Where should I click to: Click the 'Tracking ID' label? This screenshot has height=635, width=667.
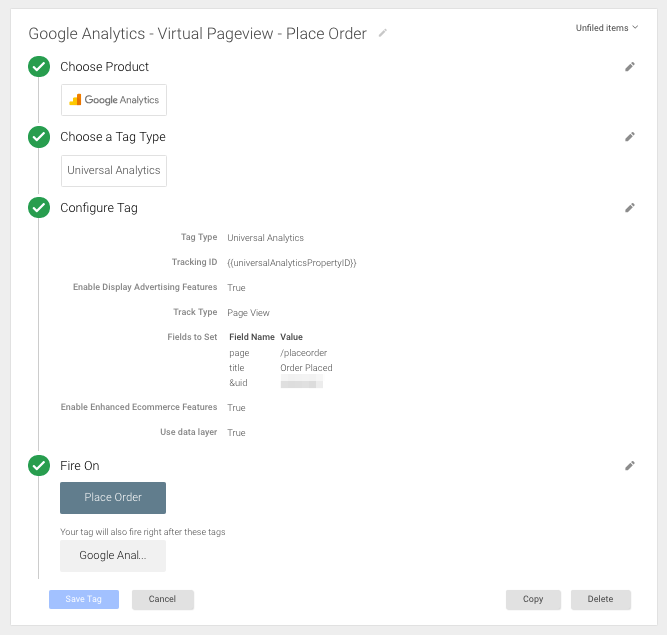pyautogui.click(x=194, y=262)
